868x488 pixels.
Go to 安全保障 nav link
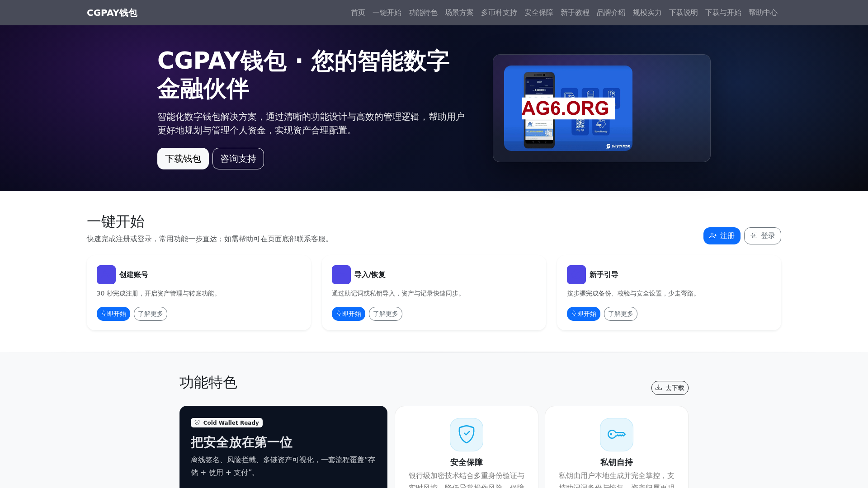click(539, 13)
